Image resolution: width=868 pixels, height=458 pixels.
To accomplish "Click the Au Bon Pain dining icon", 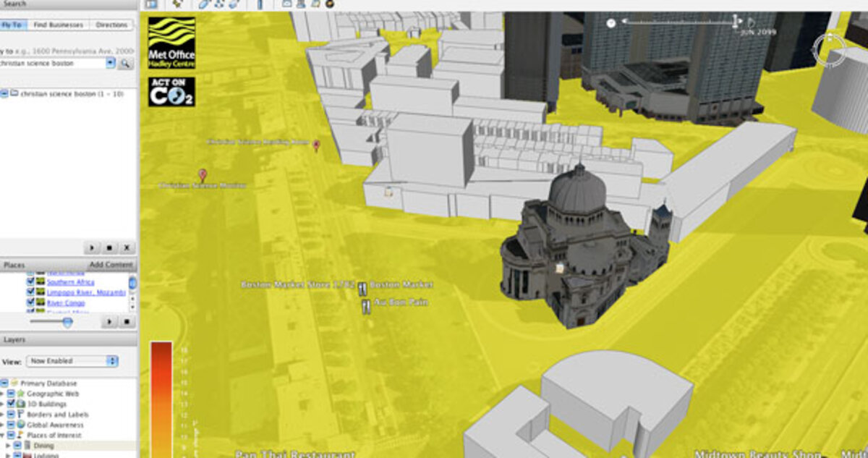I will (x=367, y=307).
